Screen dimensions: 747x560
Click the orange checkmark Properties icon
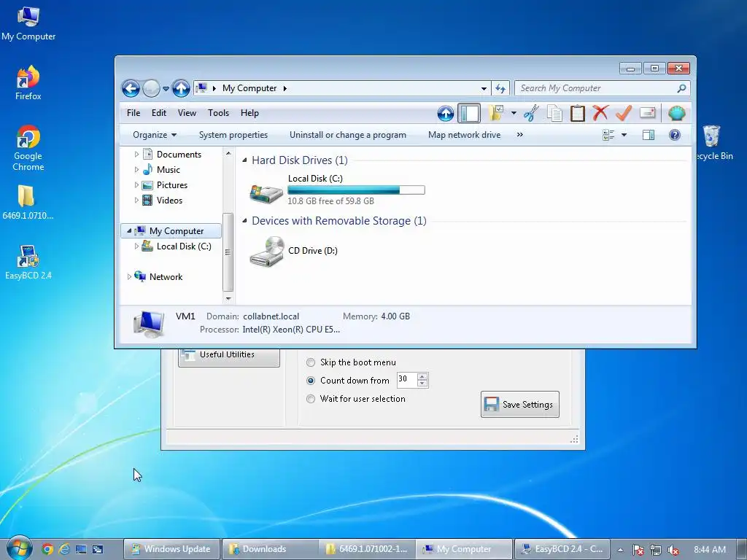624,113
